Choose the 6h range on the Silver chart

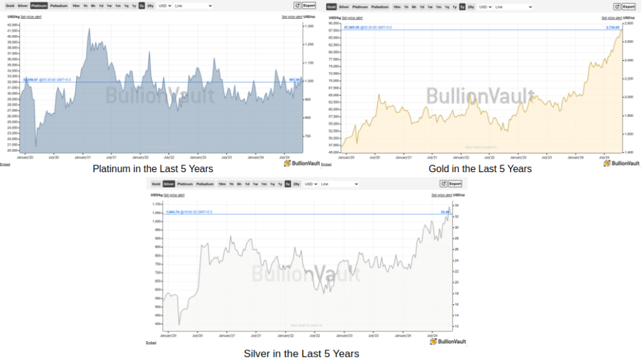point(239,184)
